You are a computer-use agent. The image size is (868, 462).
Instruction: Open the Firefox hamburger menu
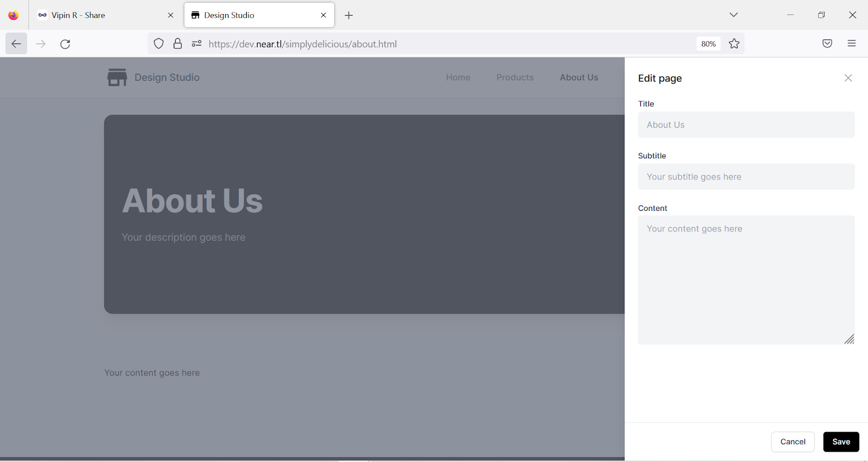tap(852, 44)
